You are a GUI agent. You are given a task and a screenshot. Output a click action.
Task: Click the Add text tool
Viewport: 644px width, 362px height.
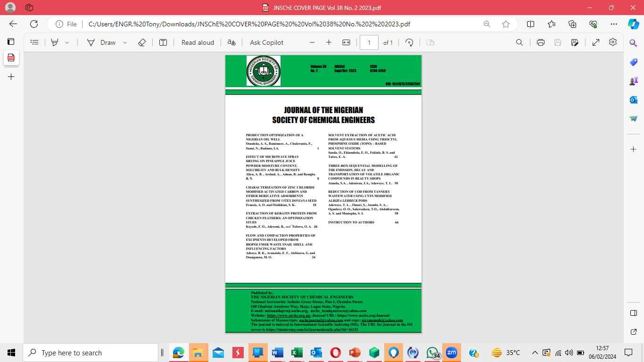163,42
